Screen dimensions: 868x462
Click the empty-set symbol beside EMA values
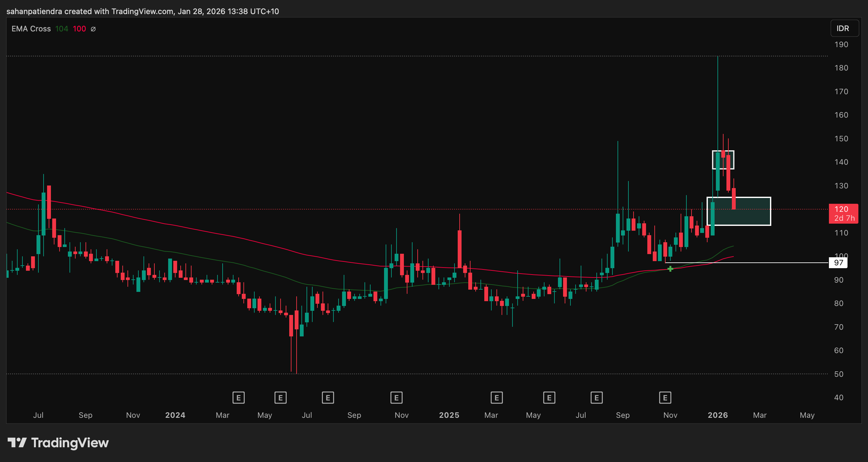[x=93, y=29]
